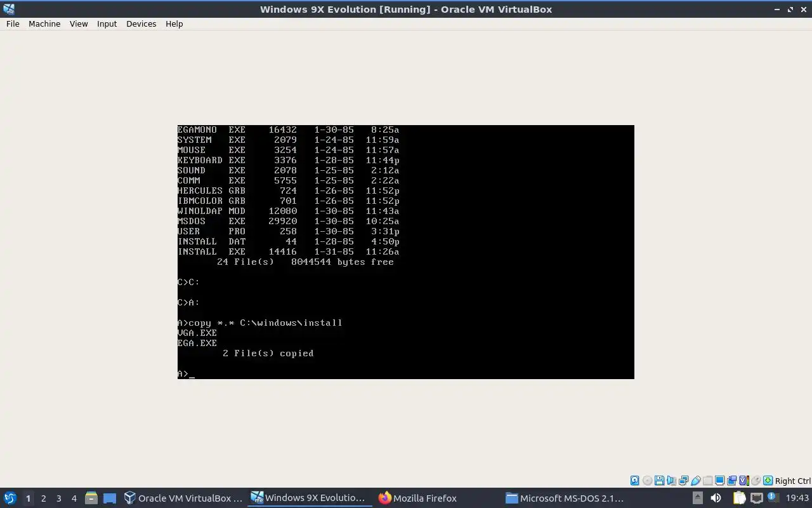This screenshot has height=508, width=812.
Task: Open the Help menu
Action: point(174,23)
